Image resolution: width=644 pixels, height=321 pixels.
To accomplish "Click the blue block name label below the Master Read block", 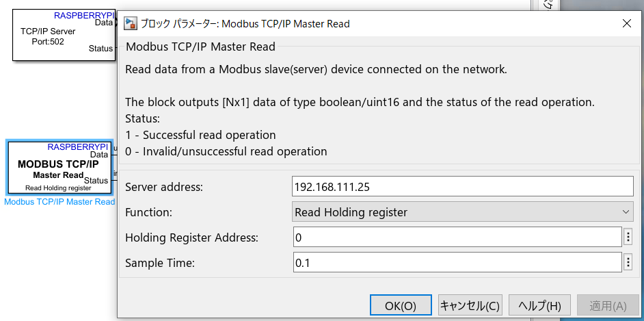I will [x=59, y=202].
